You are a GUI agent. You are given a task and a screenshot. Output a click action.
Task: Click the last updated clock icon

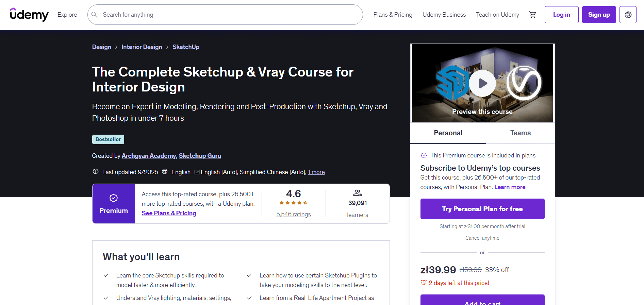96,171
